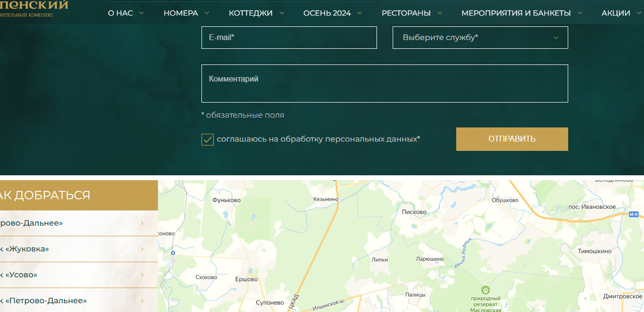Expand the chevron beside О НАС
The width and height of the screenshot is (644, 312).
142,13
